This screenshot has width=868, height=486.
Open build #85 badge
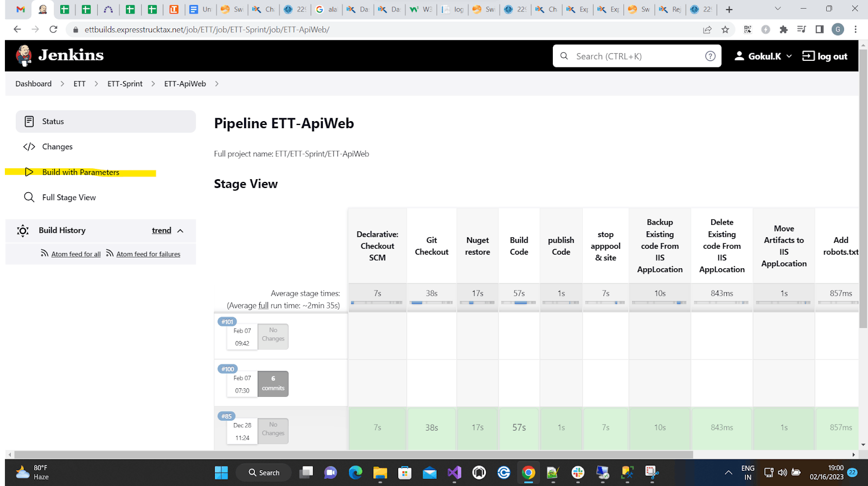[x=226, y=416]
